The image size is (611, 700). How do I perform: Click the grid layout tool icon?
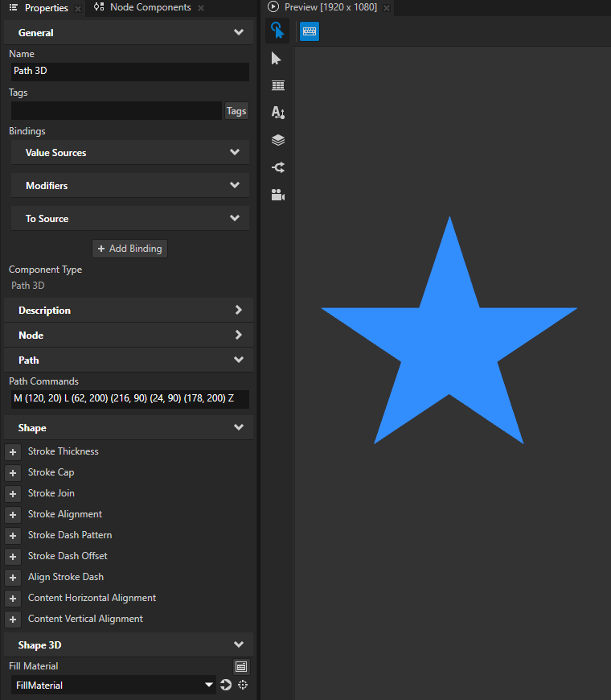(278, 85)
